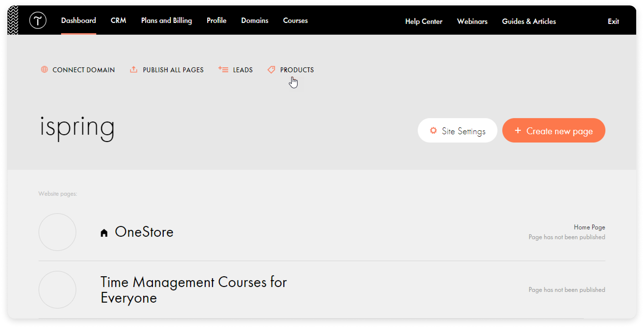The width and height of the screenshot is (644, 328).
Task: Click OneStore's 'Page has not been published' status
Action: [567, 237]
